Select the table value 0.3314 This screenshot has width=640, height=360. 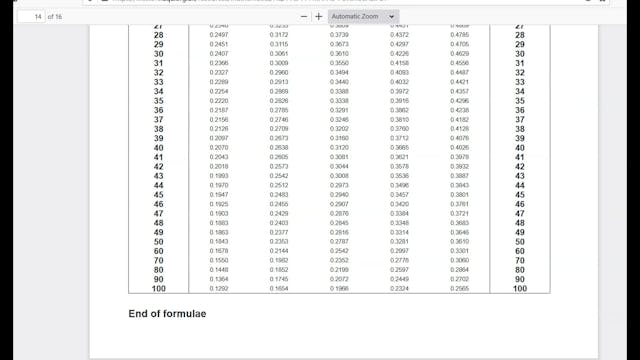(x=399, y=232)
